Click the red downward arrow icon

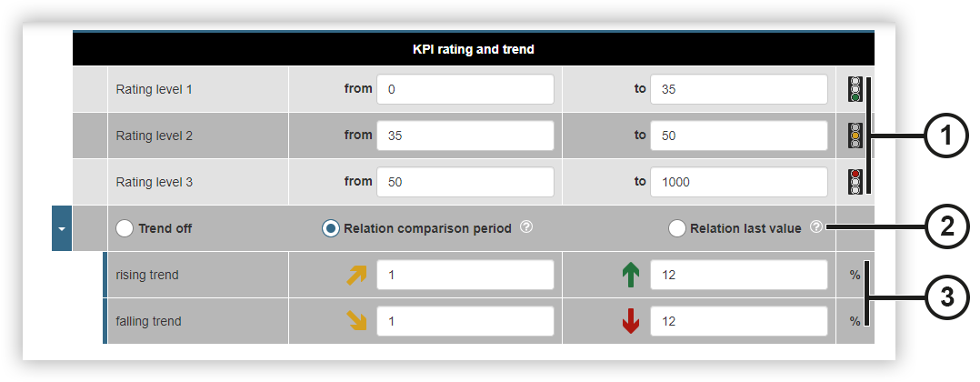point(631,321)
